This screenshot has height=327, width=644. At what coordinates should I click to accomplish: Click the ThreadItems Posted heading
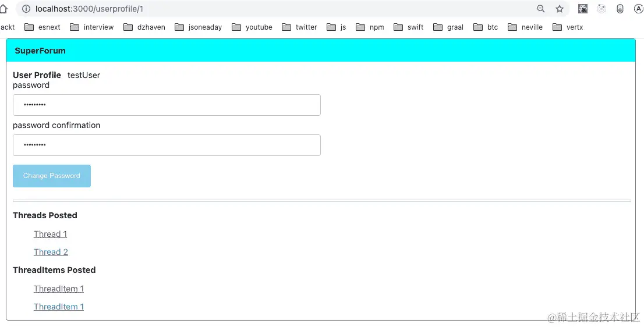pos(54,270)
